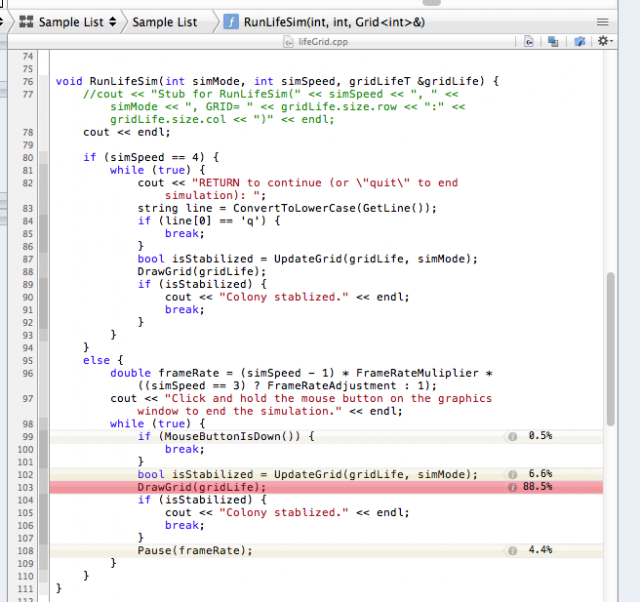Click the source file view icon in the toolbar
This screenshot has width=640, height=602.
click(x=529, y=41)
